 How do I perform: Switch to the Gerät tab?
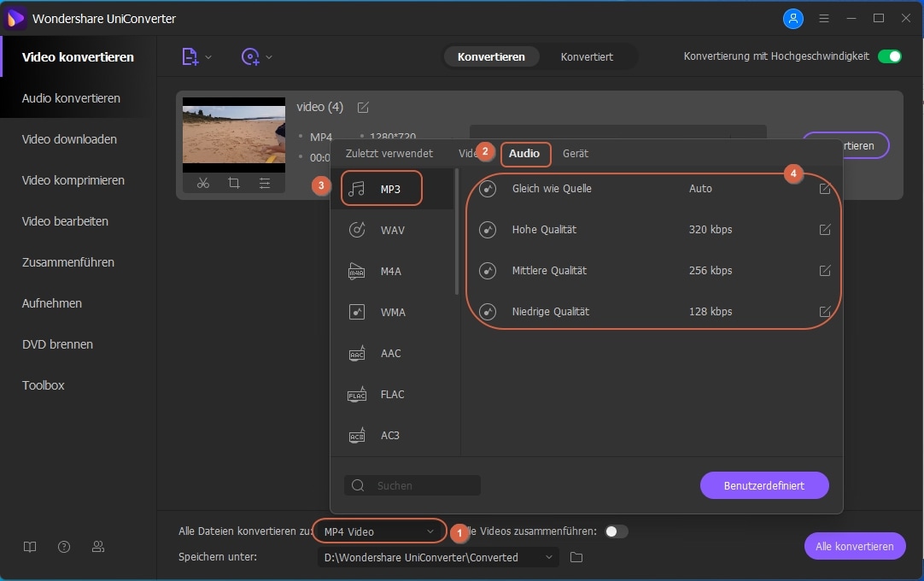click(x=575, y=154)
